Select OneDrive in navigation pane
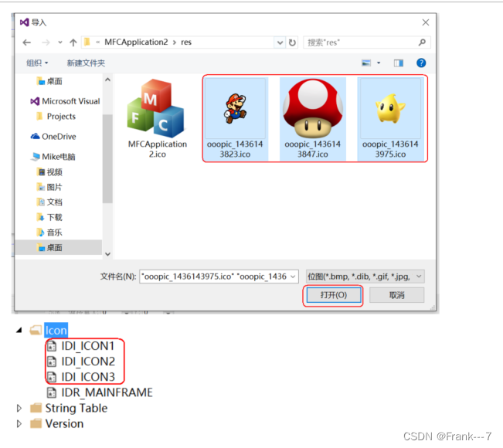 [53, 136]
